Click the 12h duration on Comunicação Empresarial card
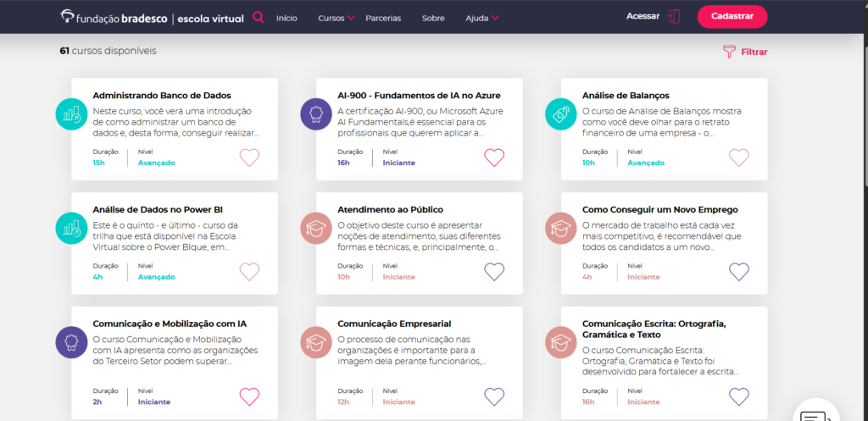 click(x=343, y=402)
